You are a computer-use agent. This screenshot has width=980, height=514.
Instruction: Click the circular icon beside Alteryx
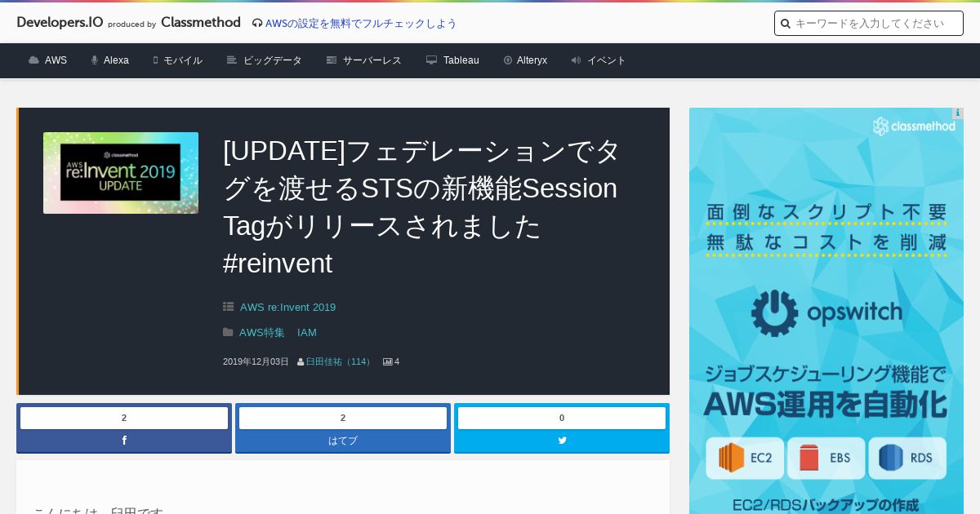coord(508,60)
